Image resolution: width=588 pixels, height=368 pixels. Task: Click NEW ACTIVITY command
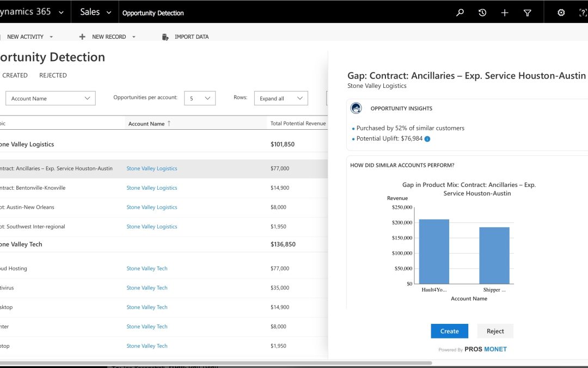[25, 37]
